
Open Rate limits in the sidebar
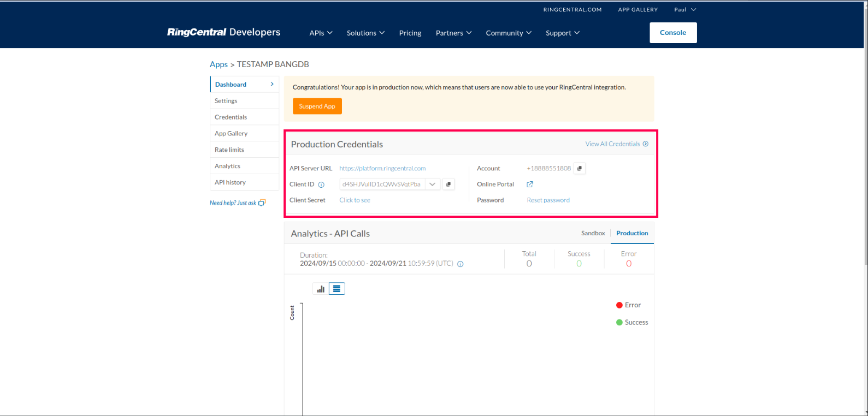(244, 150)
